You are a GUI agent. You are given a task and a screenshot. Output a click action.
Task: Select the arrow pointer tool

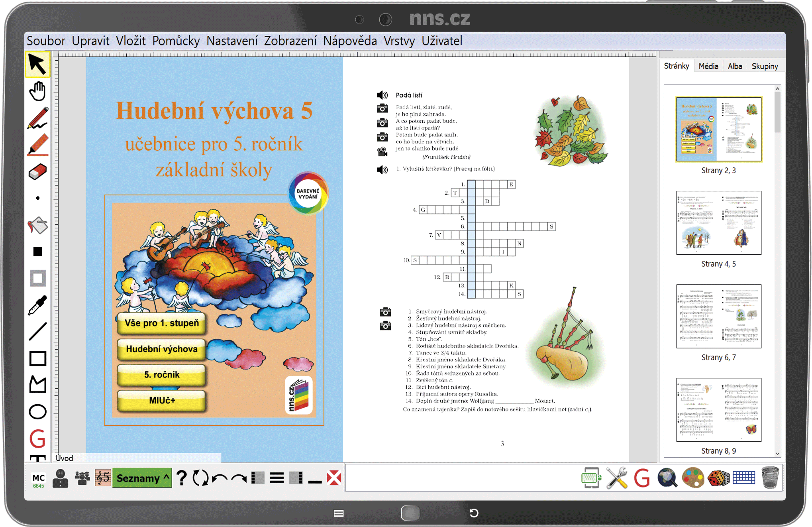pyautogui.click(x=37, y=64)
